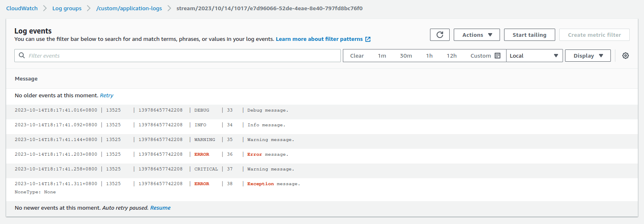Click the red Error message text on line 36
The image size is (644, 224).
[254, 155]
